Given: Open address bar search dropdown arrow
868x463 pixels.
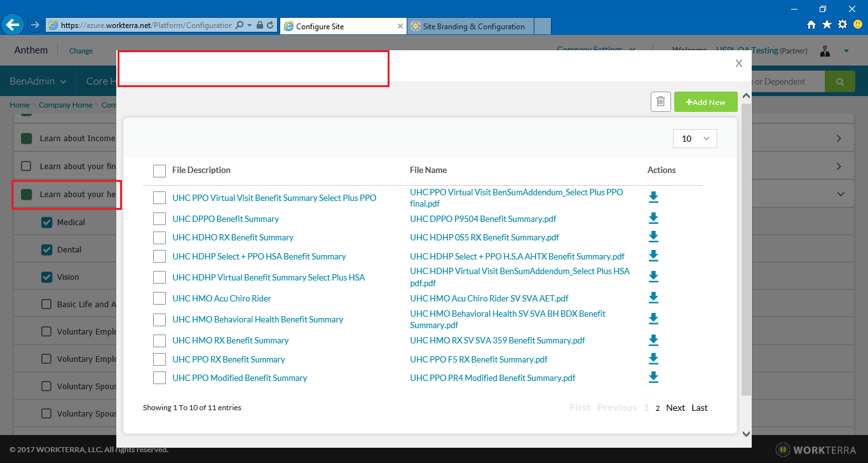Looking at the screenshot, I should point(250,25).
